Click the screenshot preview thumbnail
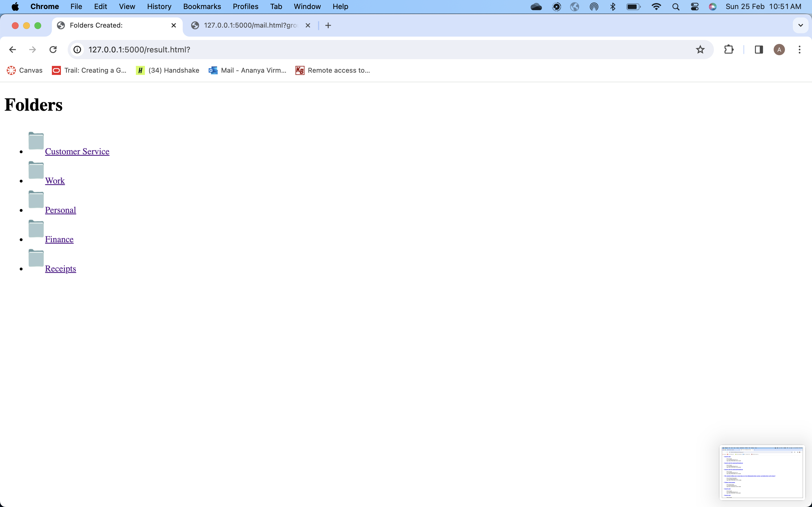The image size is (812, 507). tap(762, 472)
